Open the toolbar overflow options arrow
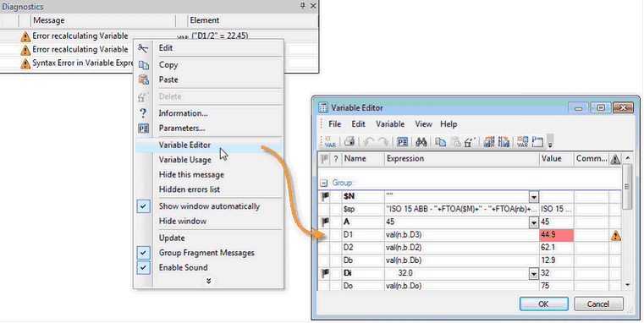 coord(550,142)
